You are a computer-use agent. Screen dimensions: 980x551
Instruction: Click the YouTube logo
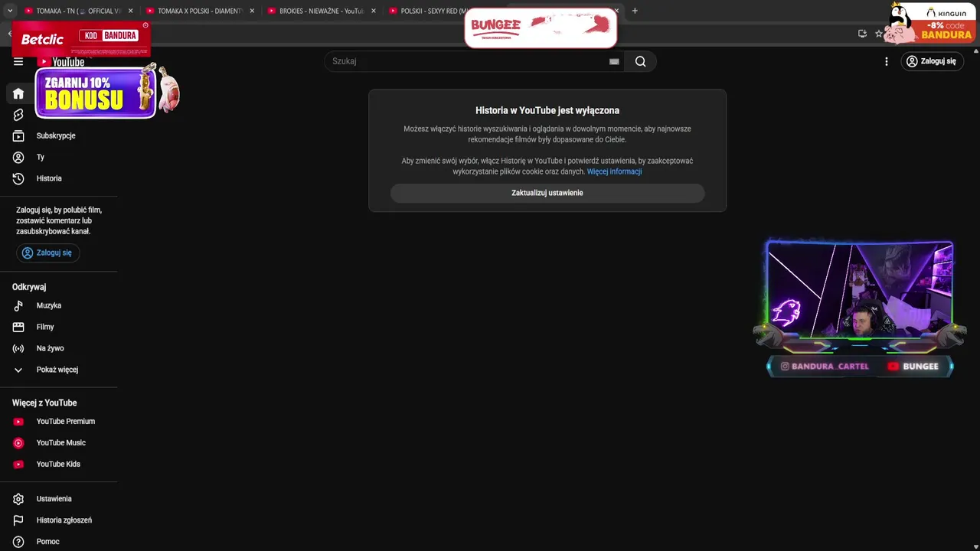click(63, 61)
